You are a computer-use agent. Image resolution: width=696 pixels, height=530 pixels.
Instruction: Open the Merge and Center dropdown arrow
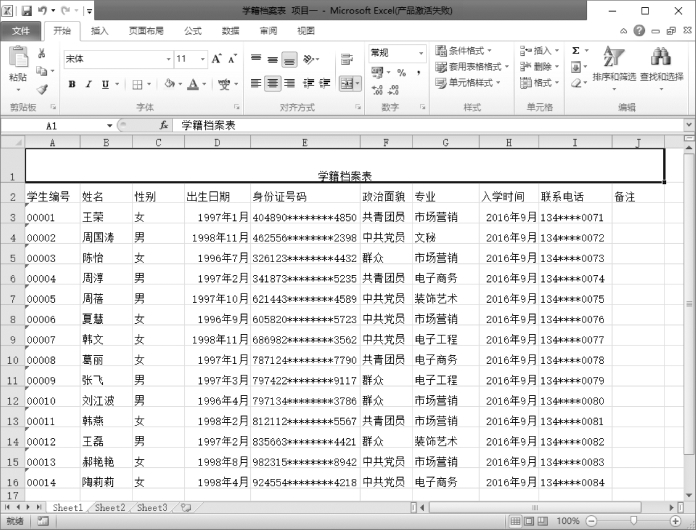point(357,83)
